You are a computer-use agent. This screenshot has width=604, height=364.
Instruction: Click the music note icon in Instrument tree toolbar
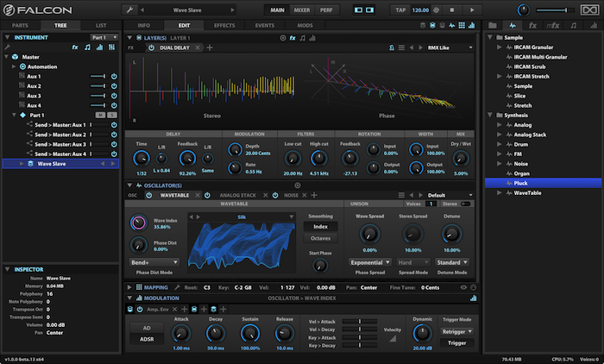(87, 47)
